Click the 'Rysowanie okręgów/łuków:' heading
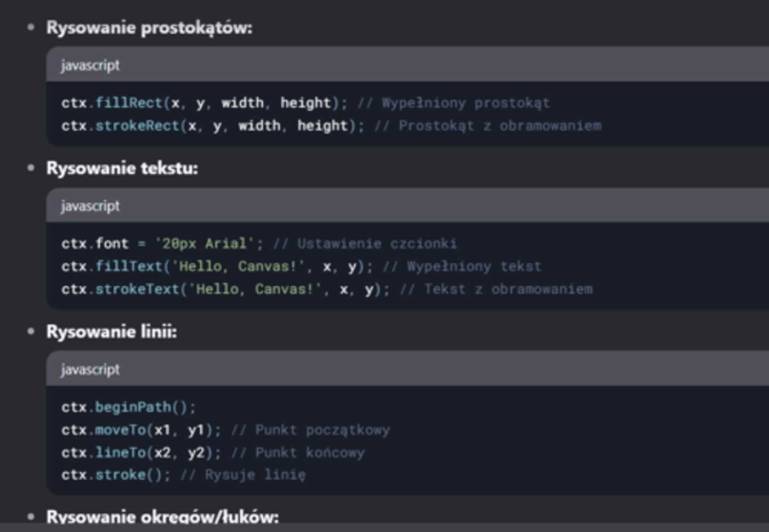The image size is (769, 532). click(x=162, y=517)
